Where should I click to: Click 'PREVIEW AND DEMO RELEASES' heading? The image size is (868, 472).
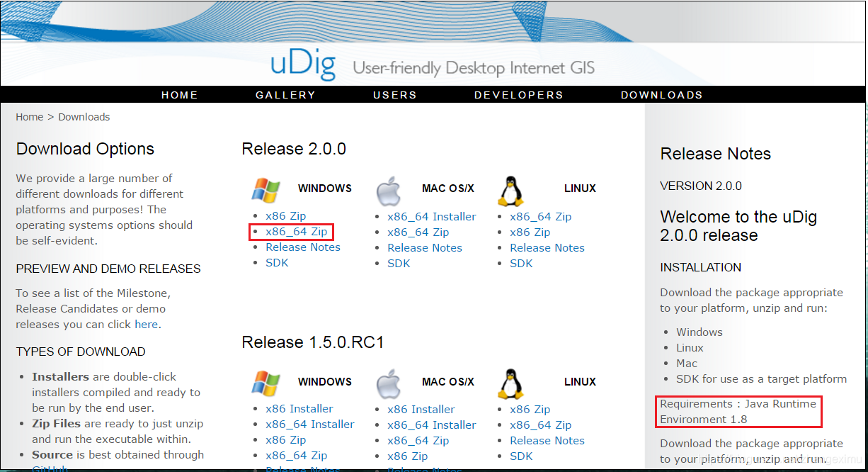[108, 269]
